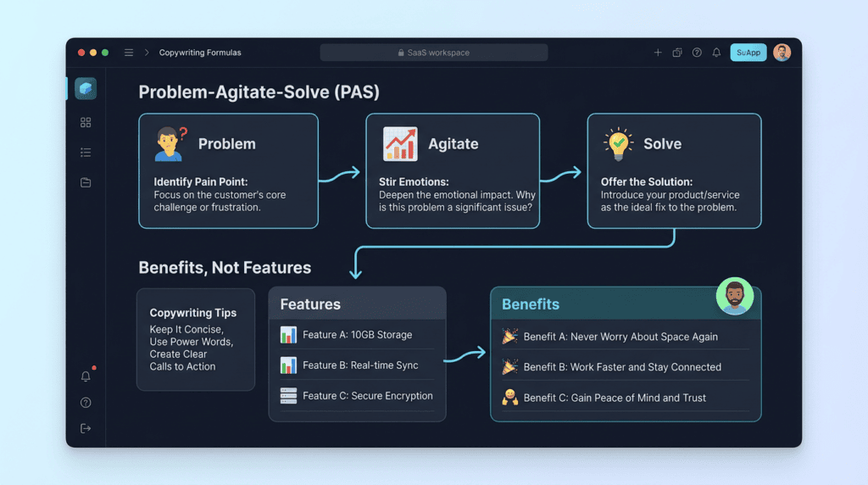Click the Copywriting Tips card title

click(x=193, y=313)
